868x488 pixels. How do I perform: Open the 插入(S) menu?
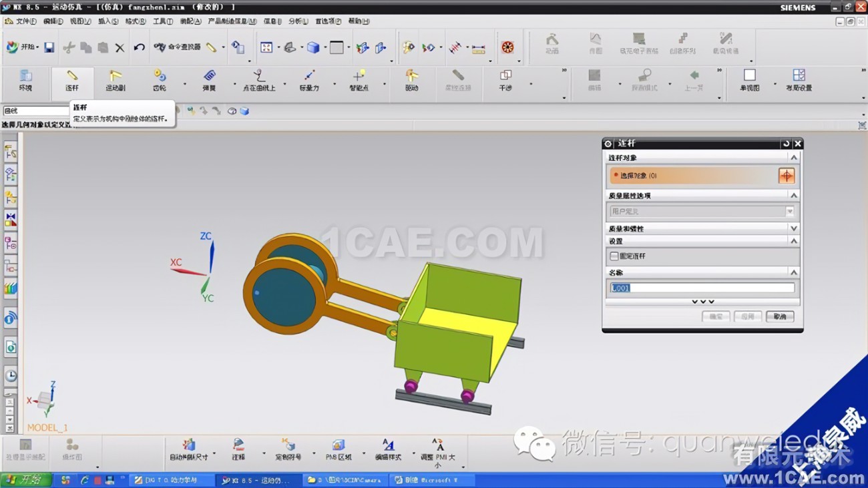pos(108,21)
